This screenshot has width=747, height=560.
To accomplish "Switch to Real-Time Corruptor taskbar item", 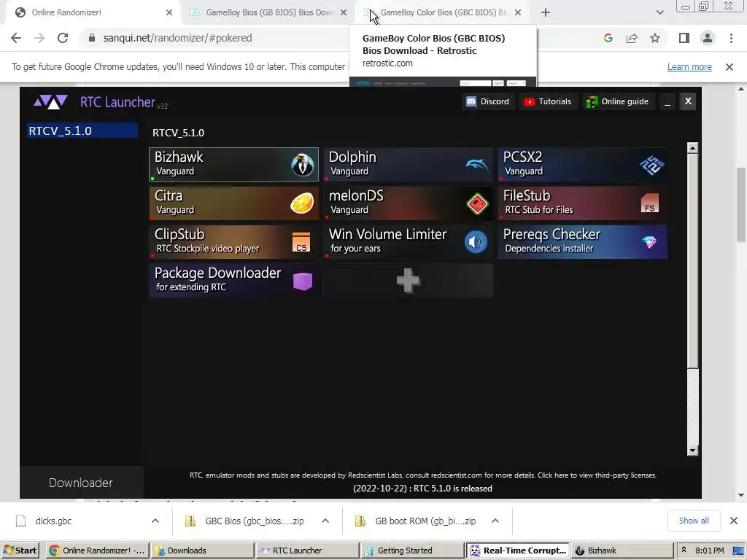I will tap(517, 551).
